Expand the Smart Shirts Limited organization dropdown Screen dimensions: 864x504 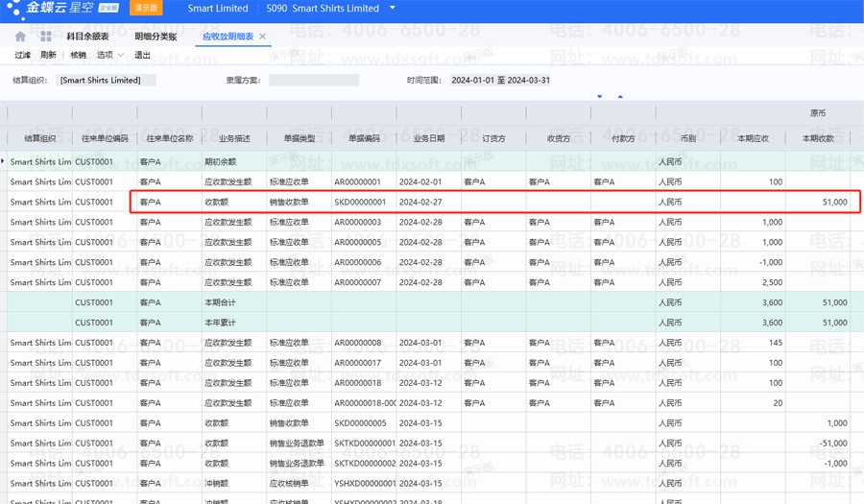coord(393,9)
